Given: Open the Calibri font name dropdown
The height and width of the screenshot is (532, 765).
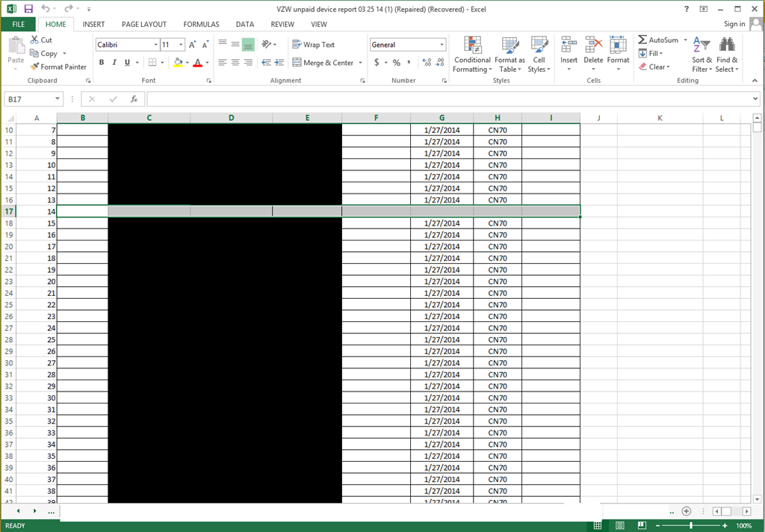Looking at the screenshot, I should 155,44.
